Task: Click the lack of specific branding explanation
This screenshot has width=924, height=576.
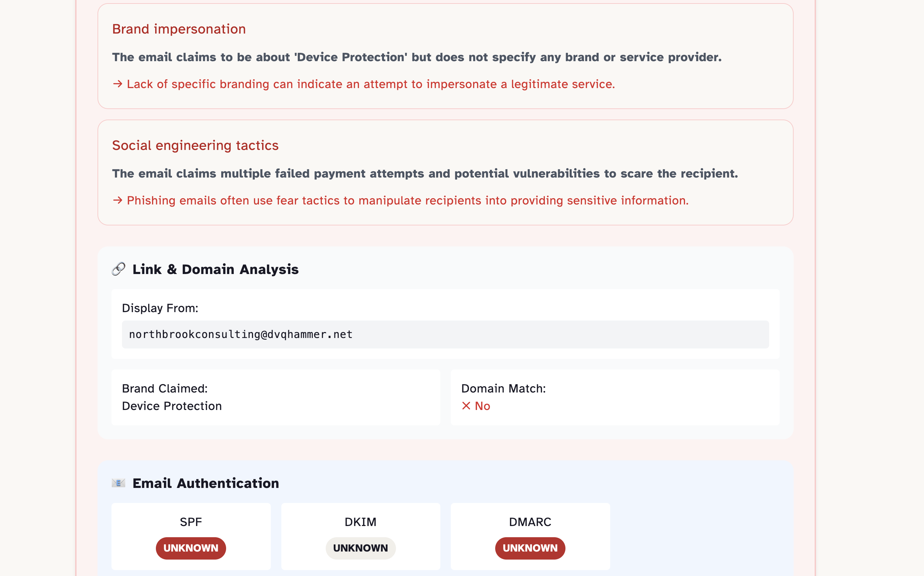Action: [x=370, y=84]
